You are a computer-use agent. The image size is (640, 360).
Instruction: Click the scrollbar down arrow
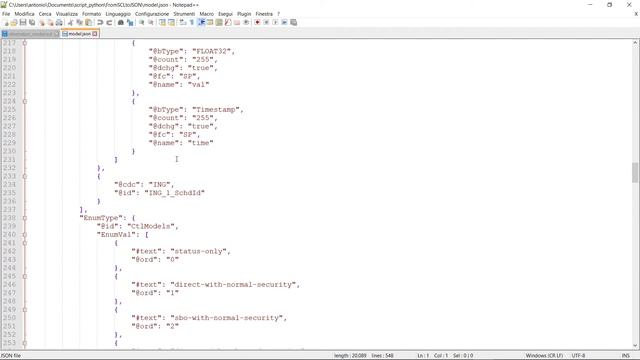click(635, 346)
